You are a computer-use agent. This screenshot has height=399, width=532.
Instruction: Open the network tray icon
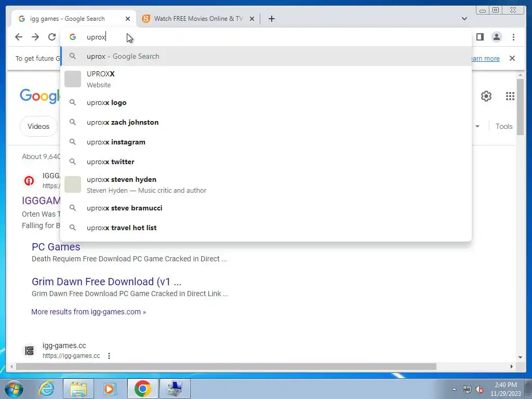tap(467, 389)
